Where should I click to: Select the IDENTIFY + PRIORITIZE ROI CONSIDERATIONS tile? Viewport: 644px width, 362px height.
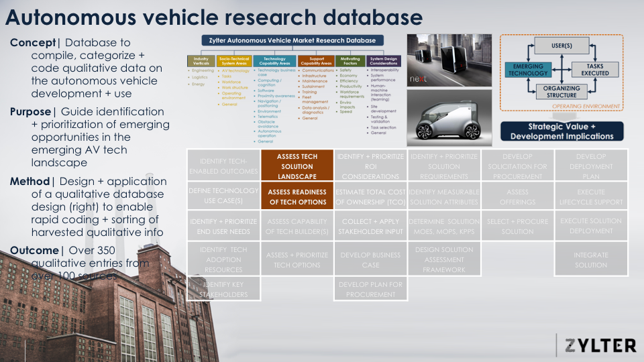coord(370,165)
